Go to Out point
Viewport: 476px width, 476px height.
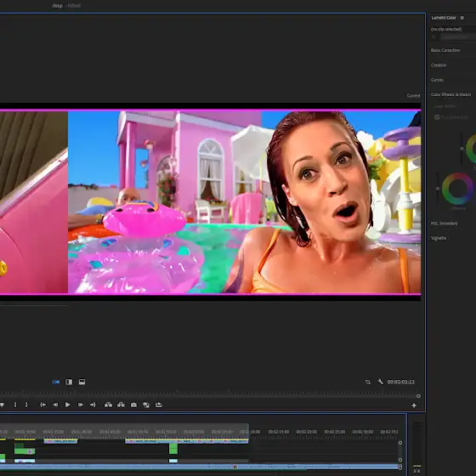93,405
